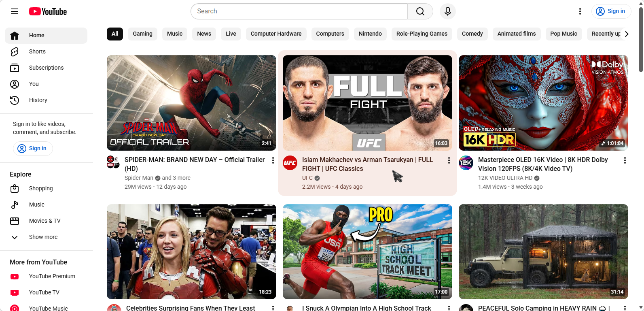This screenshot has height=311, width=644.
Task: Open the rainy Jeep camping thumbnail
Action: pyautogui.click(x=543, y=251)
